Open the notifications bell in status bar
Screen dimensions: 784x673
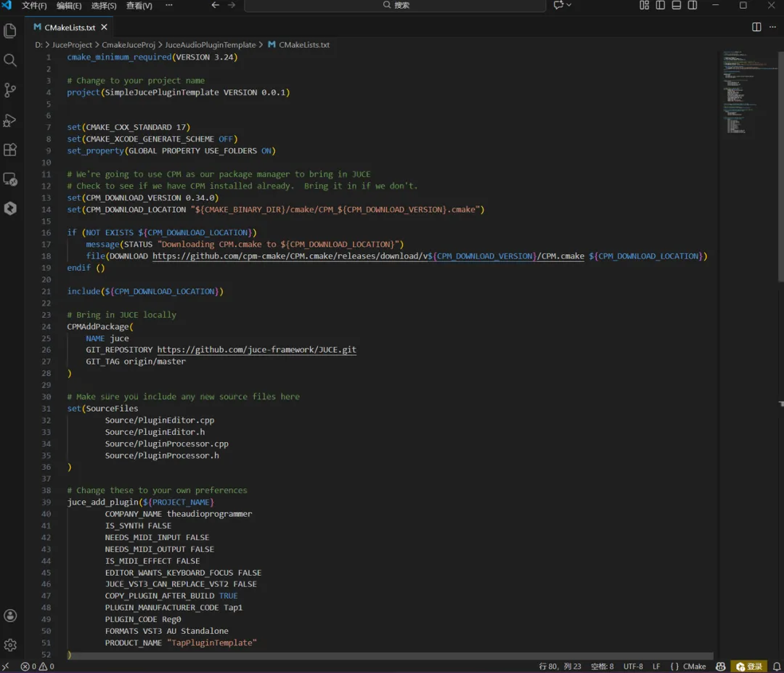tap(776, 666)
